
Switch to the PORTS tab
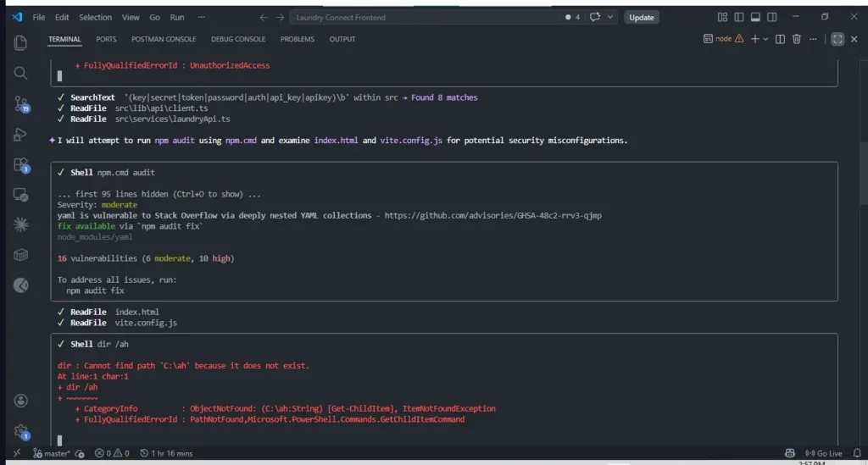106,39
